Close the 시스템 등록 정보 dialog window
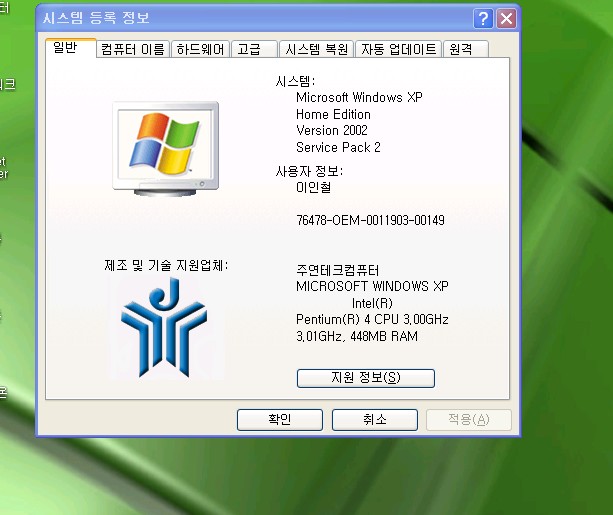The image size is (613, 515). click(507, 18)
